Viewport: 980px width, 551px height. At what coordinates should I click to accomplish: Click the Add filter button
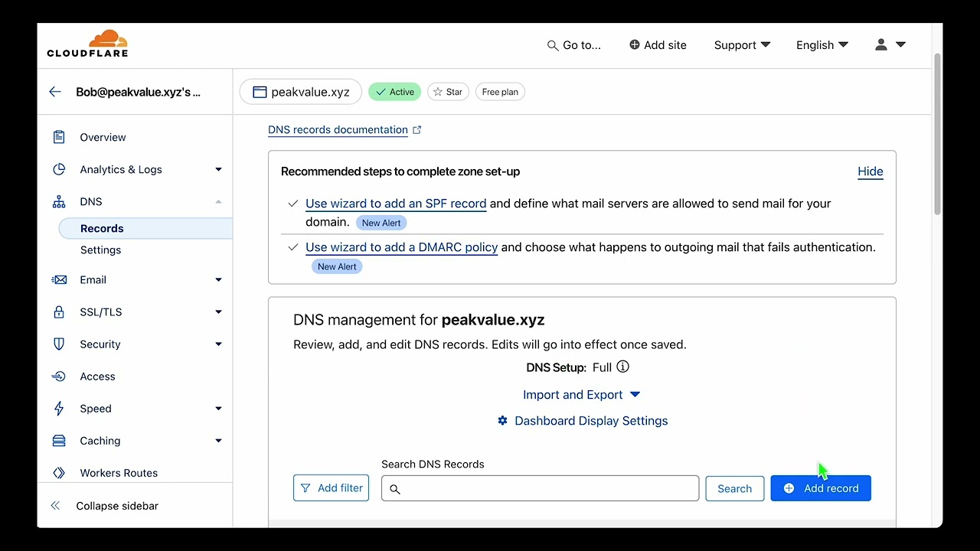click(331, 488)
